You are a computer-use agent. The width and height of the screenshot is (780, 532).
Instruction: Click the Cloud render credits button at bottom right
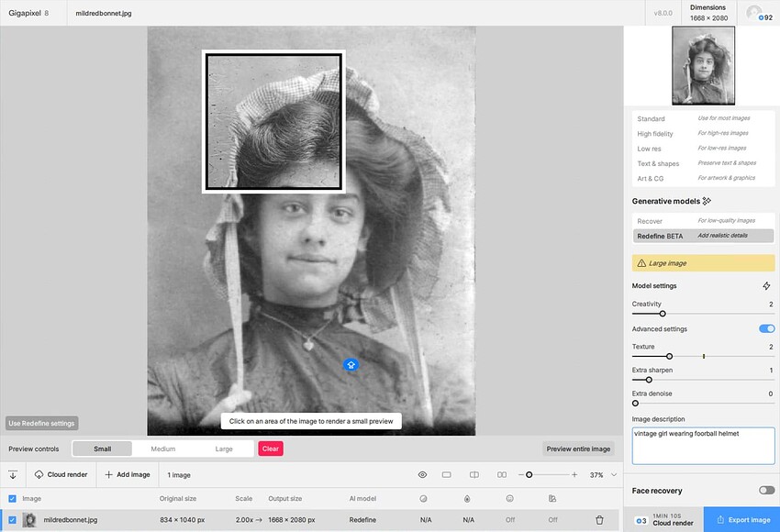point(663,519)
